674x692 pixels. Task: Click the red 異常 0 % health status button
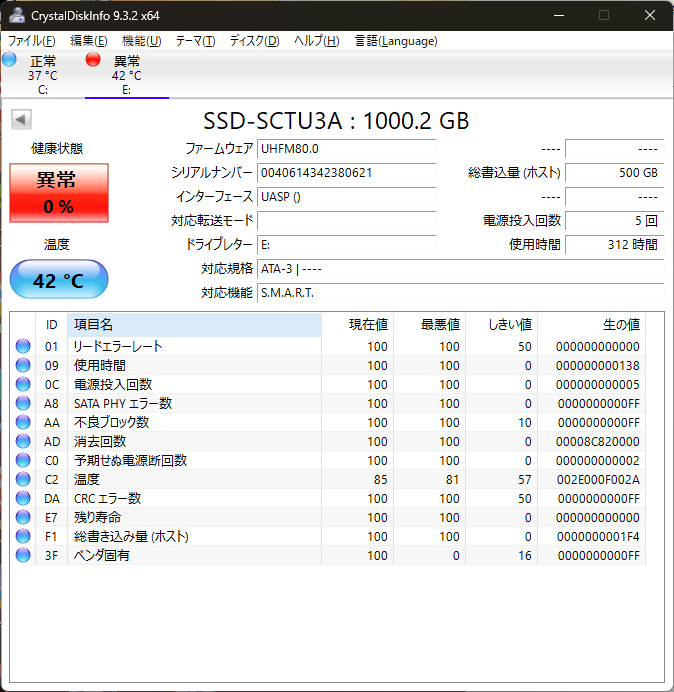click(59, 193)
